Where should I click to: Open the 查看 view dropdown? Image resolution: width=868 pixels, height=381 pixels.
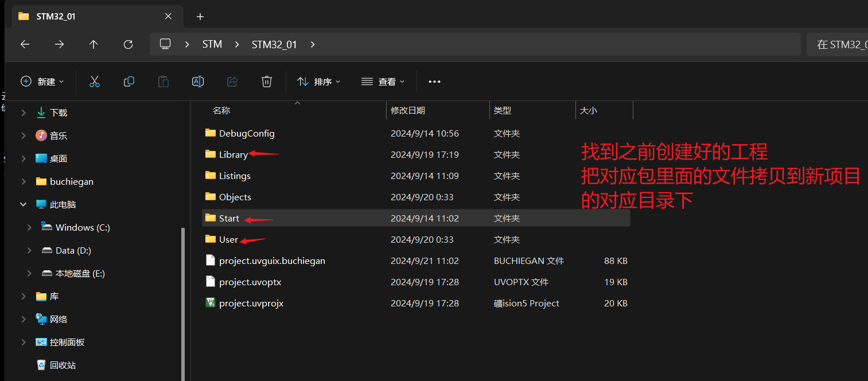click(383, 81)
